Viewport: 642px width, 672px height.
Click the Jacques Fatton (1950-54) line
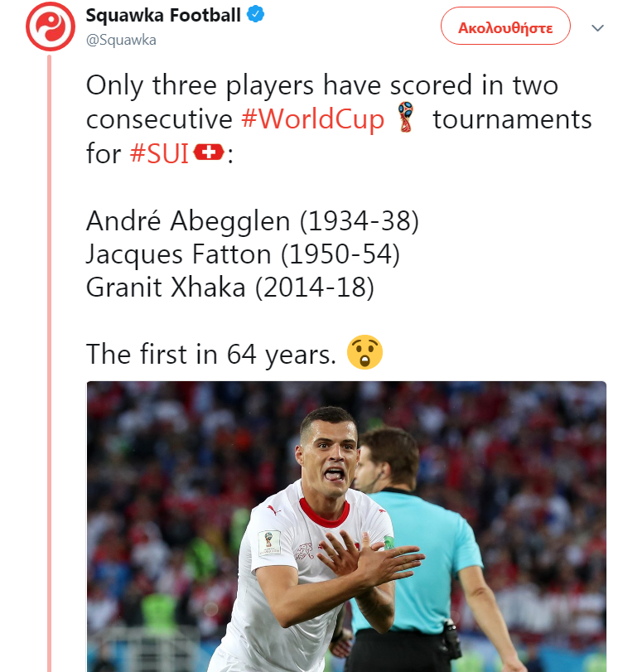point(243,254)
